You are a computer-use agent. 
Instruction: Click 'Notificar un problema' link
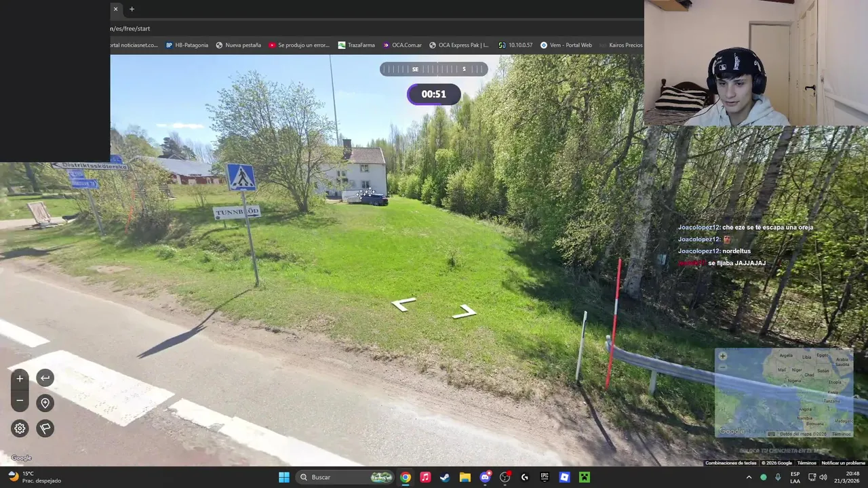click(x=843, y=463)
